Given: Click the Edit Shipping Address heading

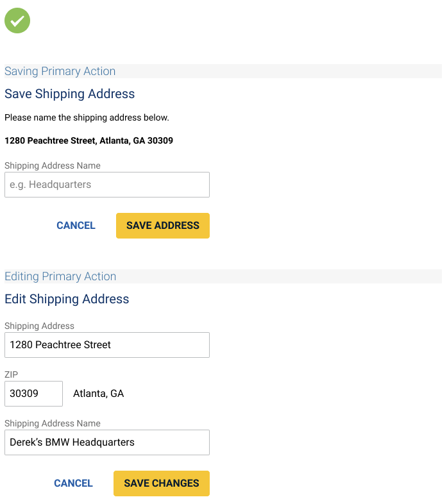Looking at the screenshot, I should (67, 299).
